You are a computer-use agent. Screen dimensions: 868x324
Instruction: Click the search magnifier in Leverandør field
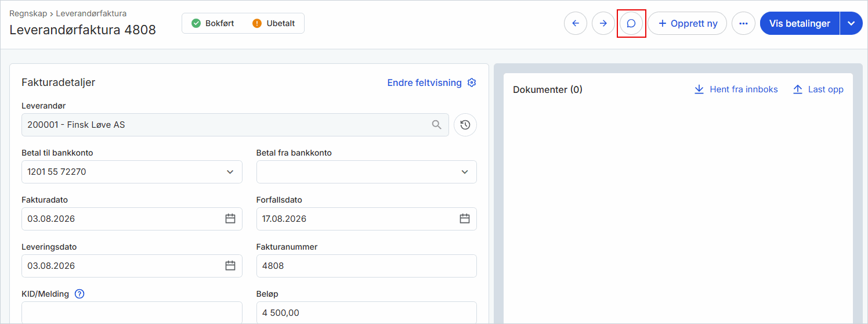[x=437, y=125]
